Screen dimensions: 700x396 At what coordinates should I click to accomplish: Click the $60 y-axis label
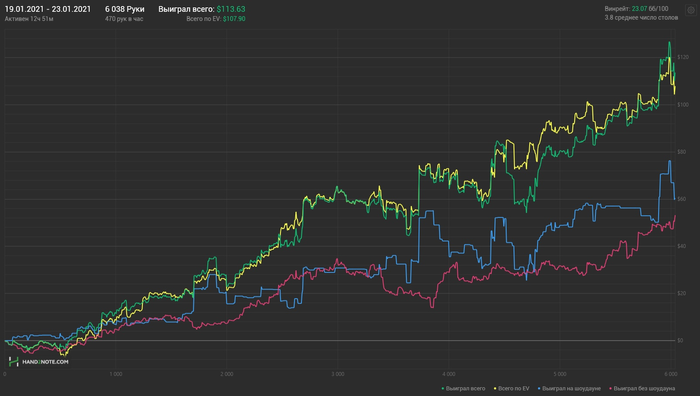[x=682, y=199]
